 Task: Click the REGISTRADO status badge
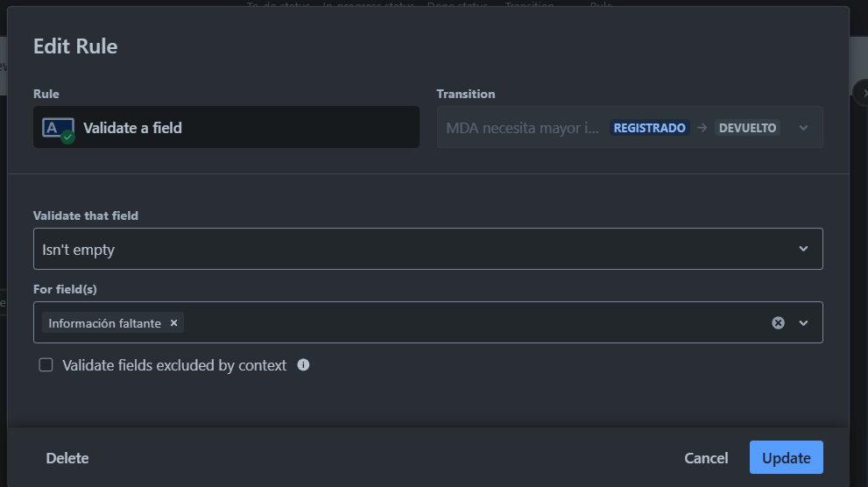pyautogui.click(x=649, y=128)
